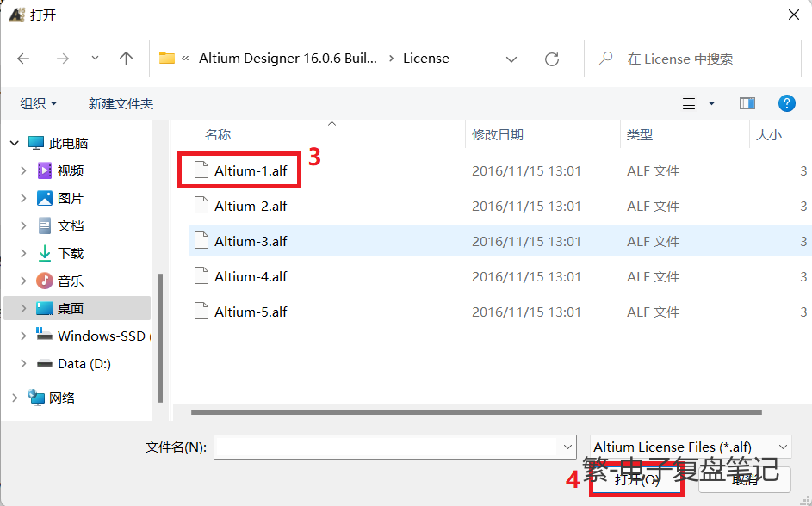Select the Altium-3.alf file
Viewport: 812px width, 506px height.
(x=251, y=241)
